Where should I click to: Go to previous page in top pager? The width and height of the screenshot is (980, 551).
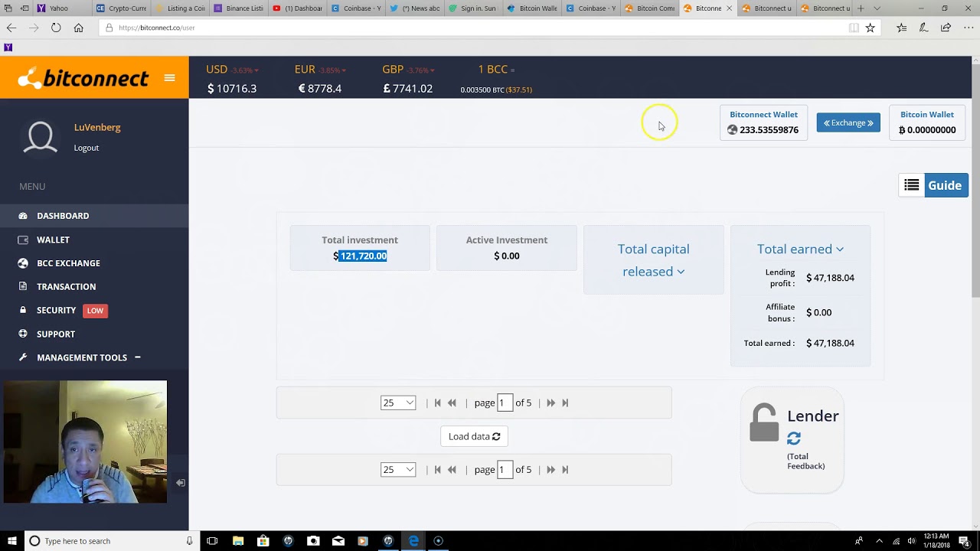pyautogui.click(x=452, y=403)
